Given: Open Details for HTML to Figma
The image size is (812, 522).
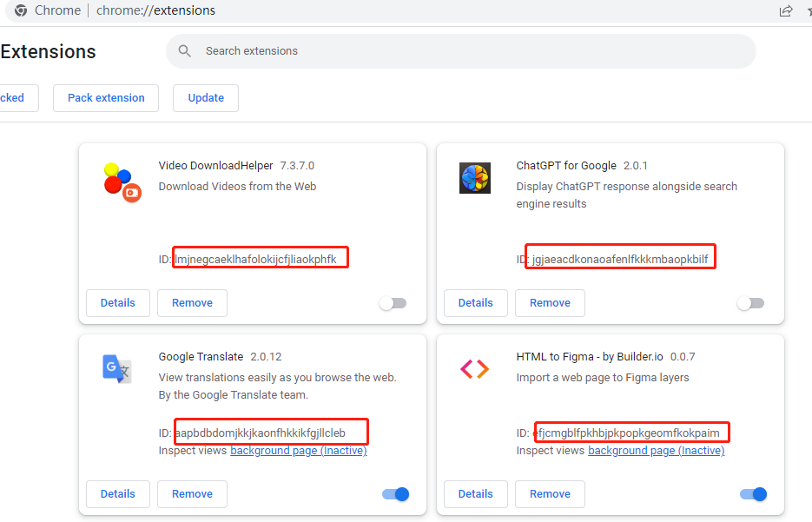Looking at the screenshot, I should [x=476, y=494].
